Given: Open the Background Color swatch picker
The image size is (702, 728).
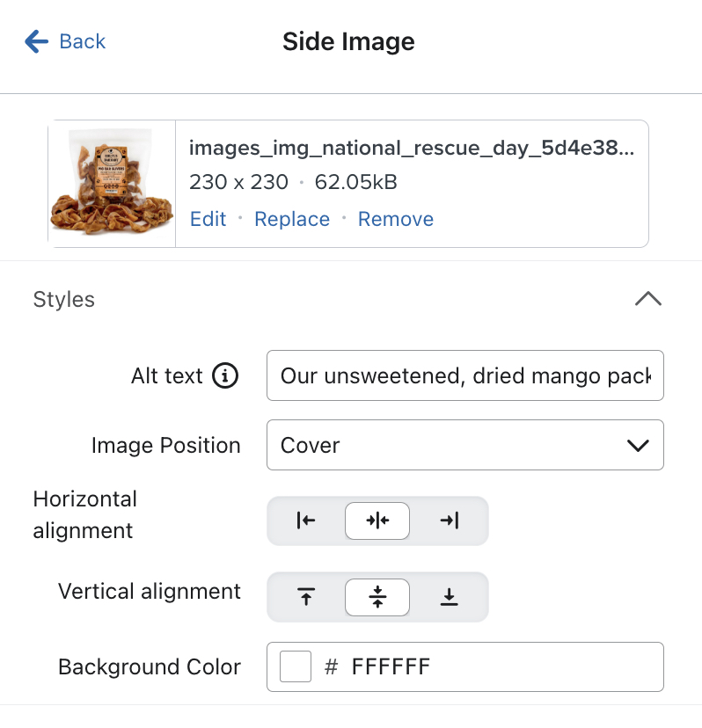Looking at the screenshot, I should (x=295, y=666).
